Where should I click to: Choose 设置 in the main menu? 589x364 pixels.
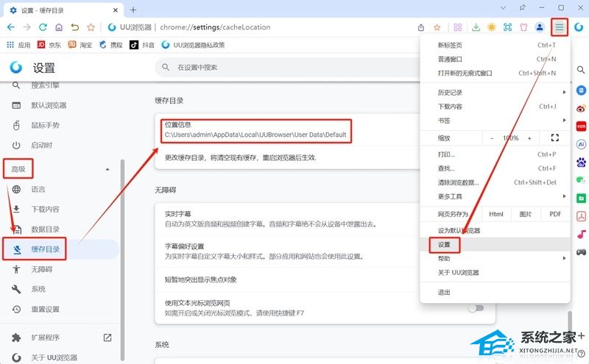click(x=495, y=245)
